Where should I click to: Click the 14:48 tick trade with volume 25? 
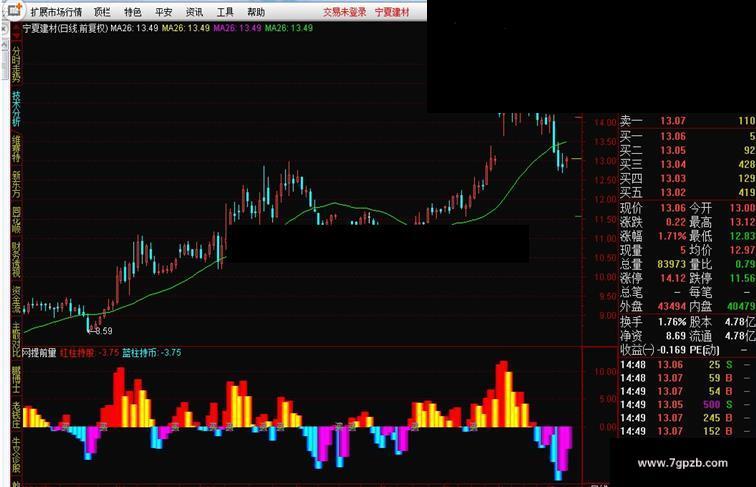coord(688,365)
